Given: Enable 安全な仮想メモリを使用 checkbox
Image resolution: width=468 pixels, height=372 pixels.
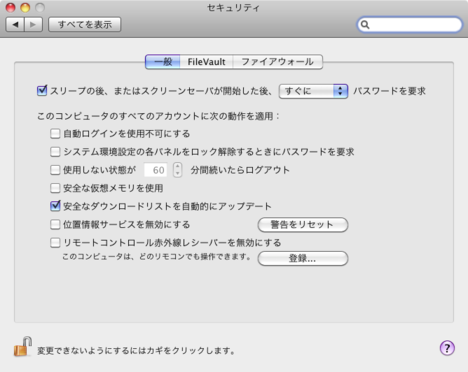Looking at the screenshot, I should point(55,188).
